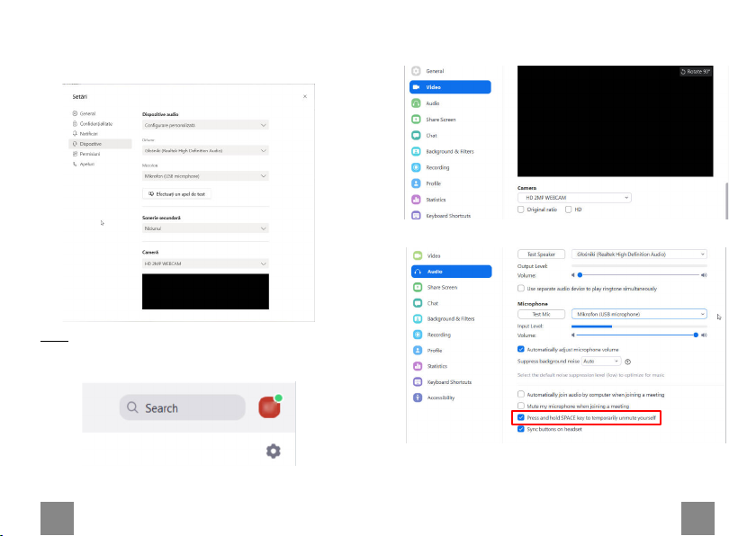Adjust the speaker Volume slider
Image resolution: width=756 pixels, height=536 pixels.
tap(639, 275)
